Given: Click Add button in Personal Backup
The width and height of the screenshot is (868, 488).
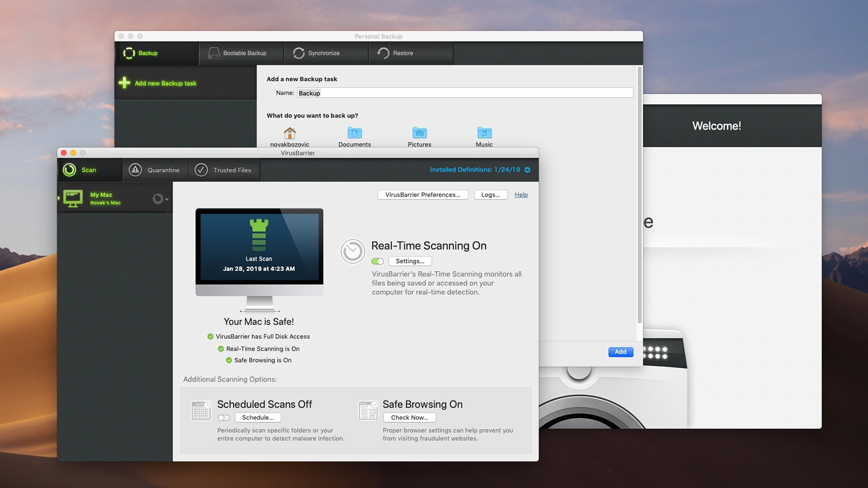Looking at the screenshot, I should click(621, 352).
